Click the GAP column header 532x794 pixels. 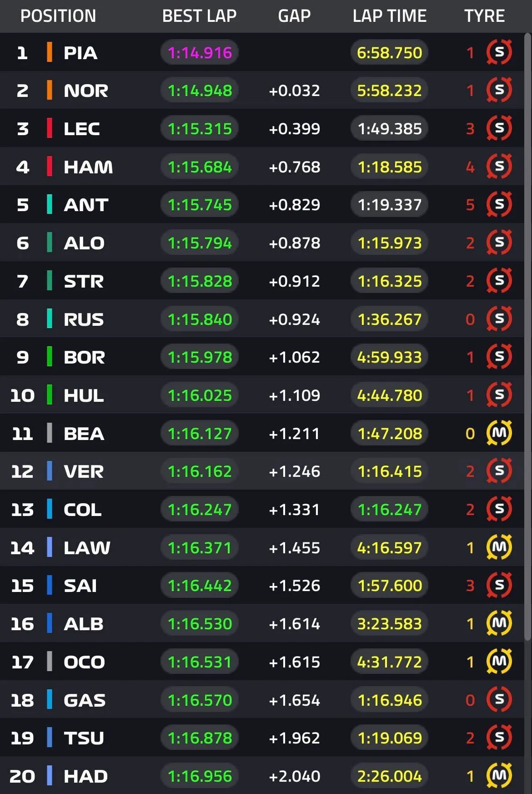(x=294, y=16)
